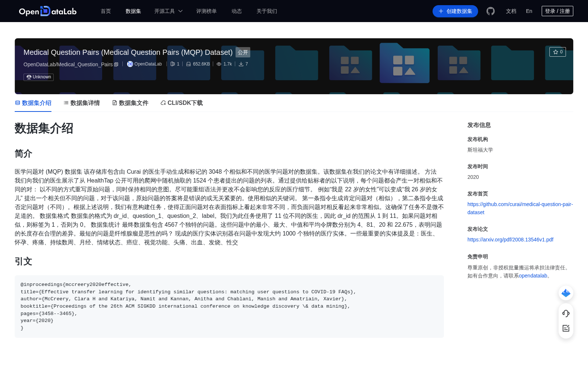588x368 pixels.
Task: Click the 简介 heading
Action: click(x=24, y=153)
